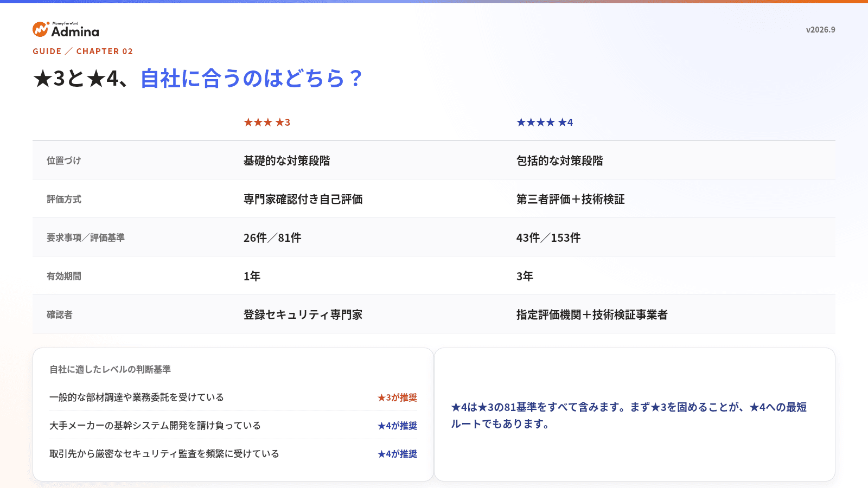Click the 評価方式 row label
The height and width of the screenshot is (488, 868).
click(x=63, y=199)
